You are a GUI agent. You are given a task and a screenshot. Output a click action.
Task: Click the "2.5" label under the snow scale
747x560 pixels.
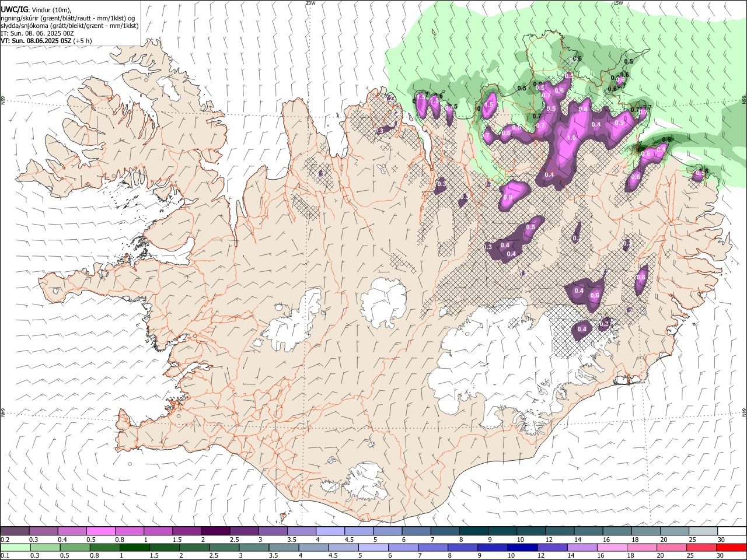coord(234,540)
